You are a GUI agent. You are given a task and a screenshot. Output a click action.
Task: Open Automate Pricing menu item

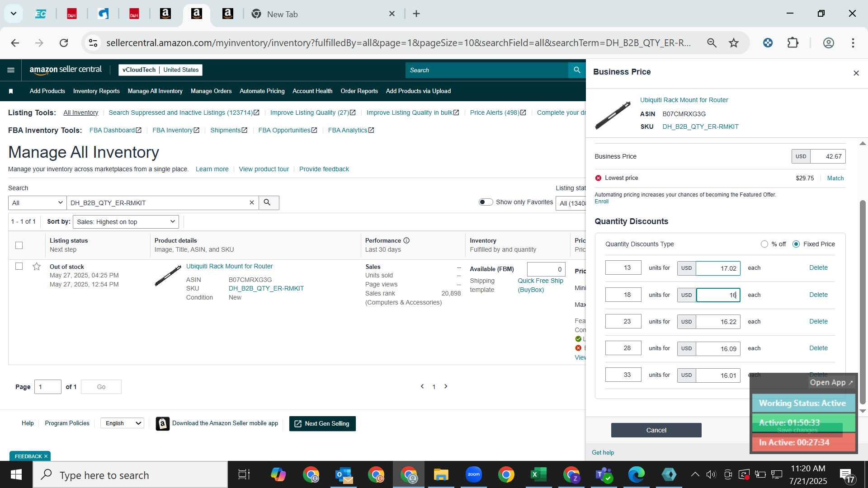pyautogui.click(x=262, y=91)
